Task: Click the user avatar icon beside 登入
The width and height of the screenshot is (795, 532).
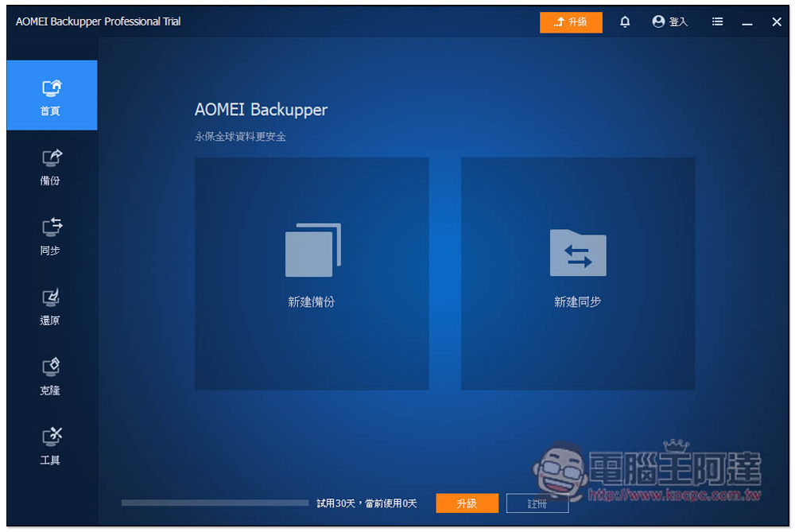Action: pos(658,21)
